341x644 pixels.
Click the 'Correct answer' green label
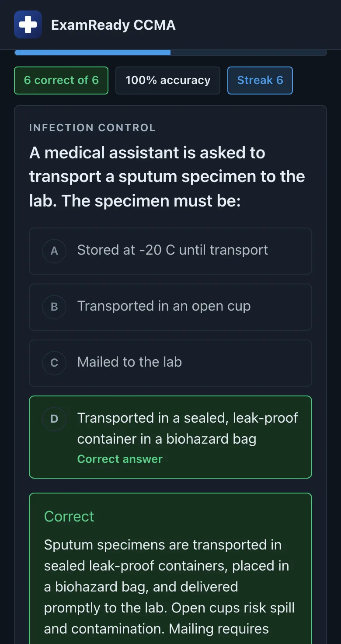pyautogui.click(x=120, y=459)
